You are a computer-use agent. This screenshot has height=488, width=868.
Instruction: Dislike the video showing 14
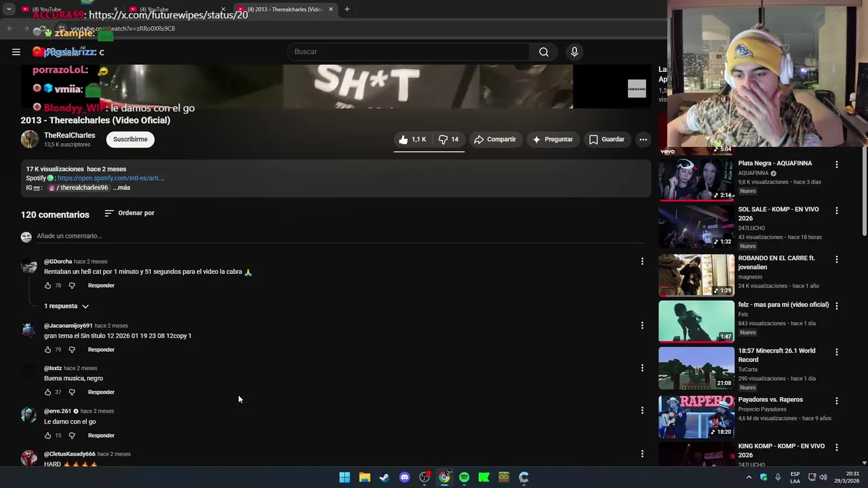448,139
